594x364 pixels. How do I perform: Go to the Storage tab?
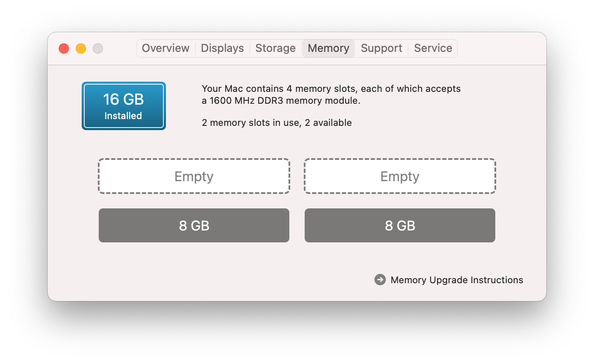[275, 48]
